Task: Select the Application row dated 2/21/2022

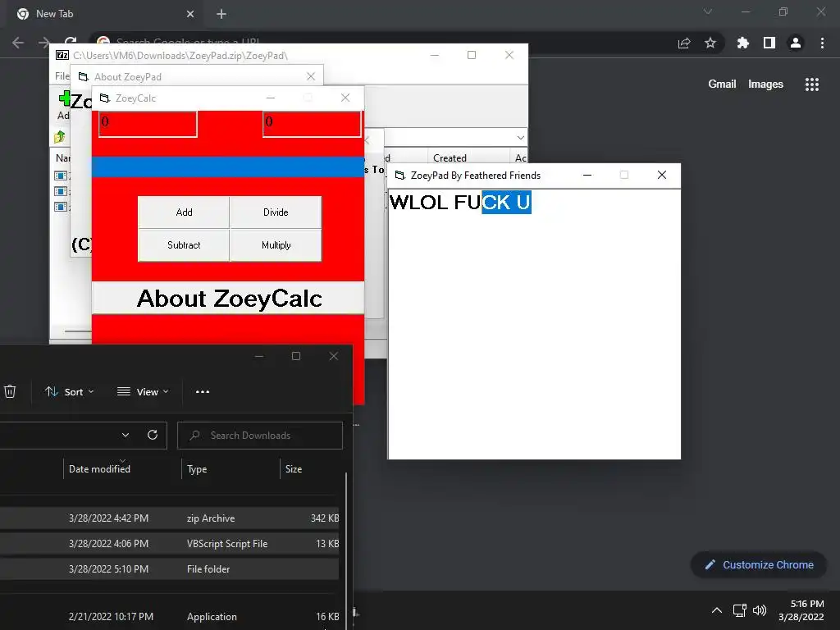Action: click(169, 617)
